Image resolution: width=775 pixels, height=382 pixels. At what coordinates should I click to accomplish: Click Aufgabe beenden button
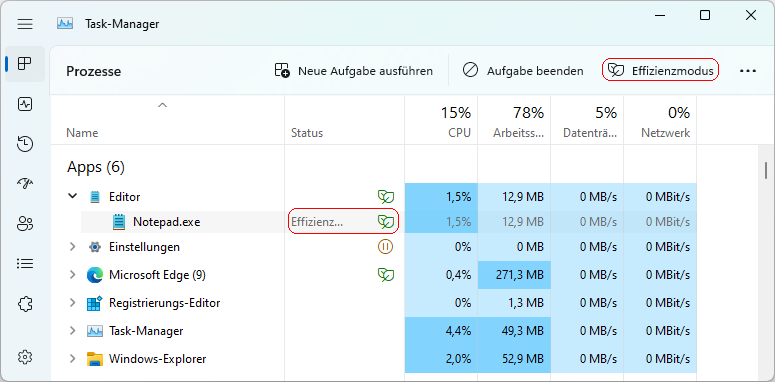(523, 71)
